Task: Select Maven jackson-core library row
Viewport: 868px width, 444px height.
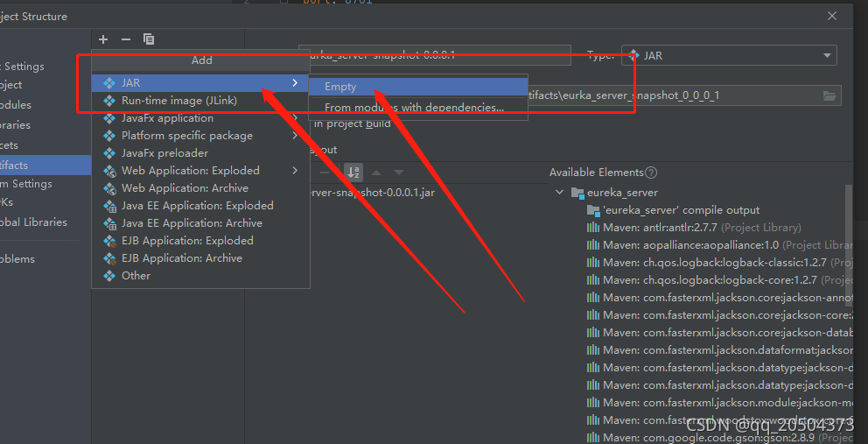Action: click(727, 315)
